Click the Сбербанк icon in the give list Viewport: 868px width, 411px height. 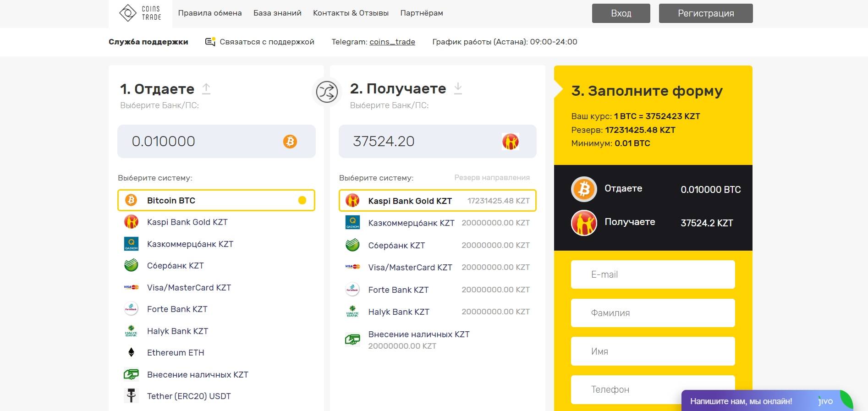131,265
